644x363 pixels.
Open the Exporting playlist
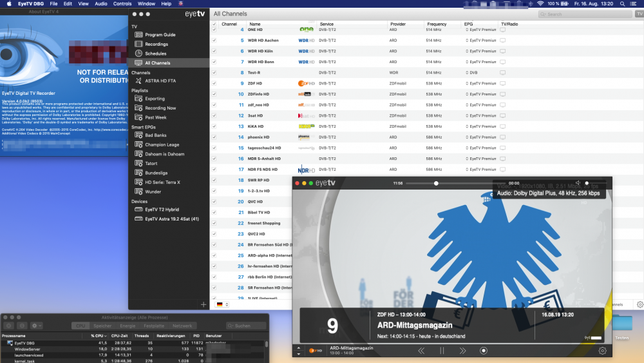point(155,99)
